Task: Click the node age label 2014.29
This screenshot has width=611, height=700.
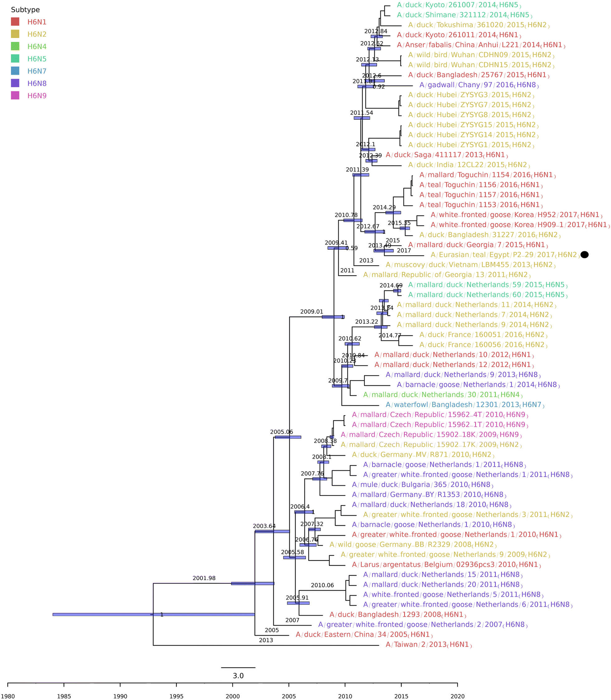Action: (384, 207)
